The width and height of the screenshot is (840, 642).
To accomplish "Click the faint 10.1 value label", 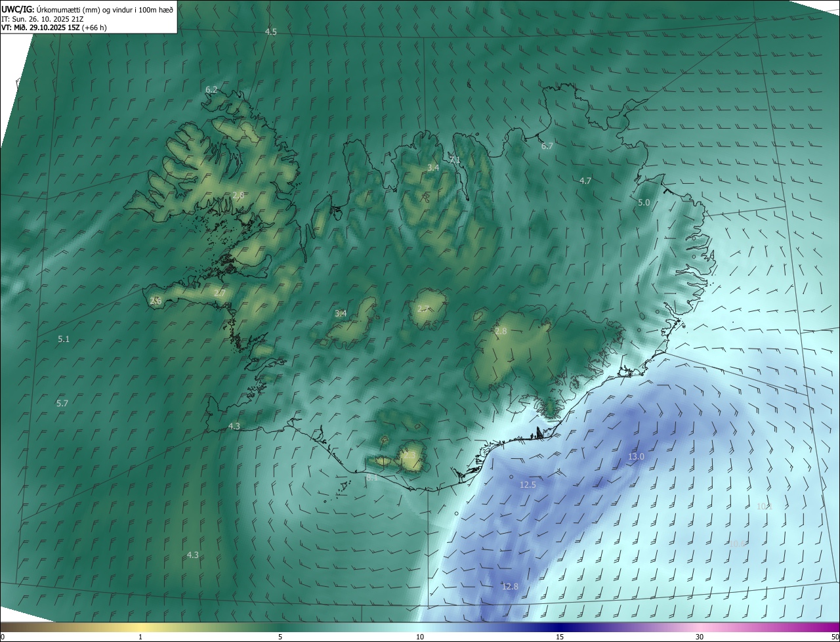I will (765, 506).
